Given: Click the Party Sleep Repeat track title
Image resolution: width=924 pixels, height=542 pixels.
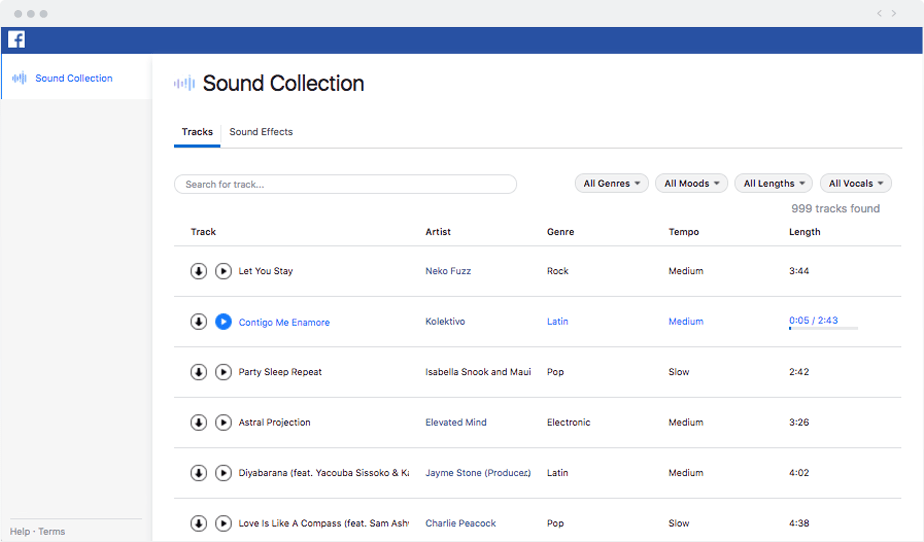Looking at the screenshot, I should [x=280, y=372].
